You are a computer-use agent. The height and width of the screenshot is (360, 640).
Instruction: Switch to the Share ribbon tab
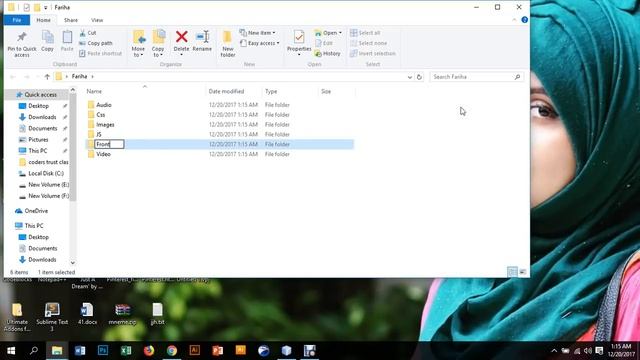click(71, 20)
